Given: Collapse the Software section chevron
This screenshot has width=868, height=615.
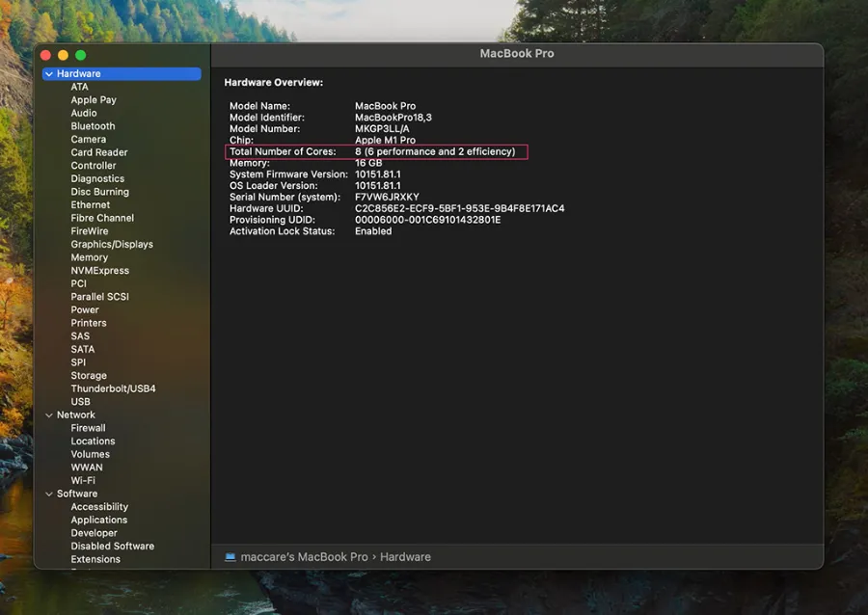Looking at the screenshot, I should pyautogui.click(x=49, y=494).
